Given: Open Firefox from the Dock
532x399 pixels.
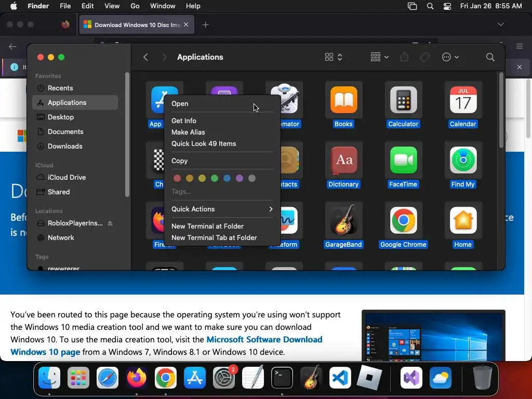Looking at the screenshot, I should 137,377.
